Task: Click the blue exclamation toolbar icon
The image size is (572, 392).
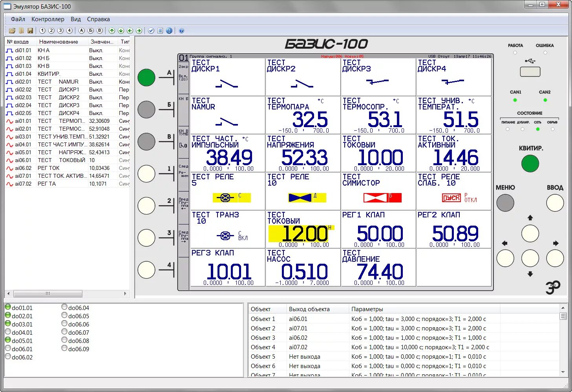Action: [169, 31]
